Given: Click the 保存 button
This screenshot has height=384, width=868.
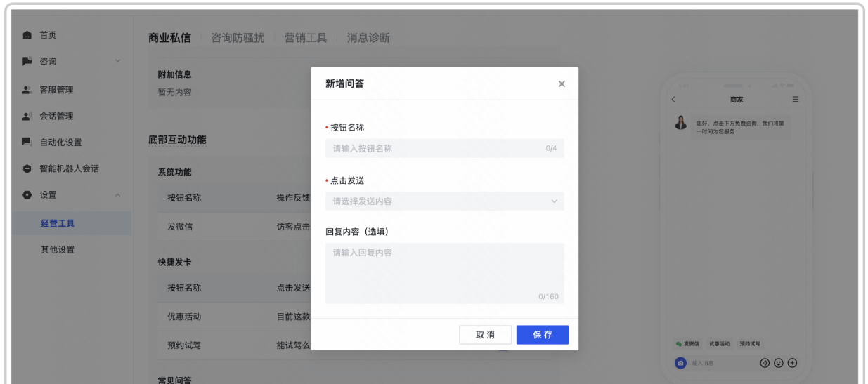Looking at the screenshot, I should coord(543,335).
